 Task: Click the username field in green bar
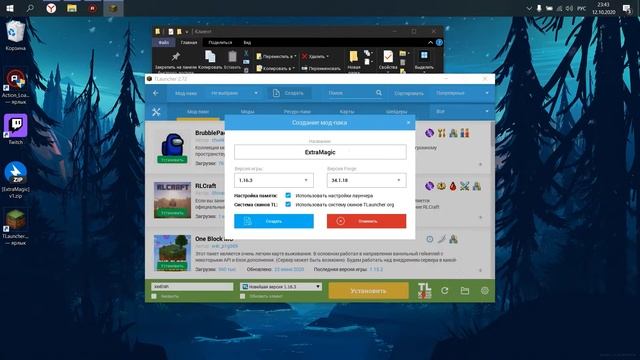pos(192,287)
